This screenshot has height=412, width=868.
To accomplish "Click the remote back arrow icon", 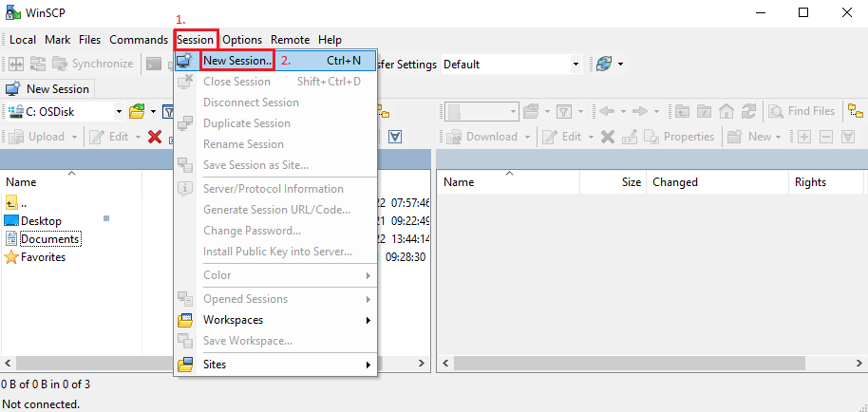I will point(607,112).
